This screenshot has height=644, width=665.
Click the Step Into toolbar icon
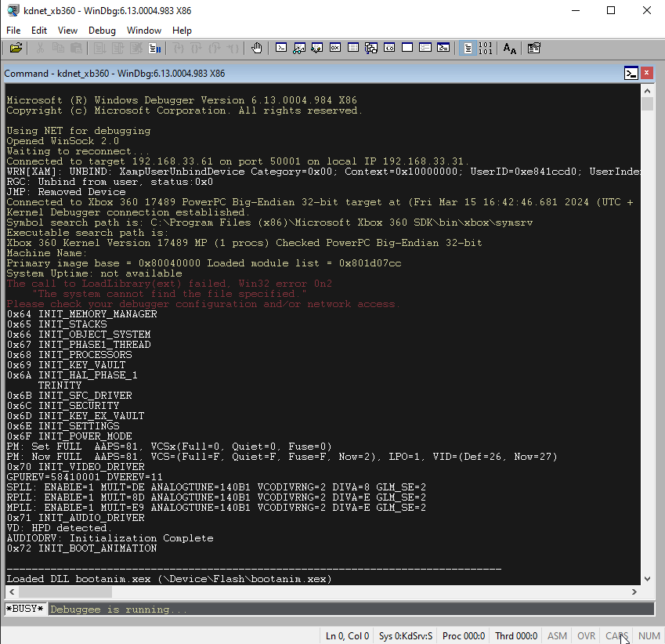pos(179,48)
